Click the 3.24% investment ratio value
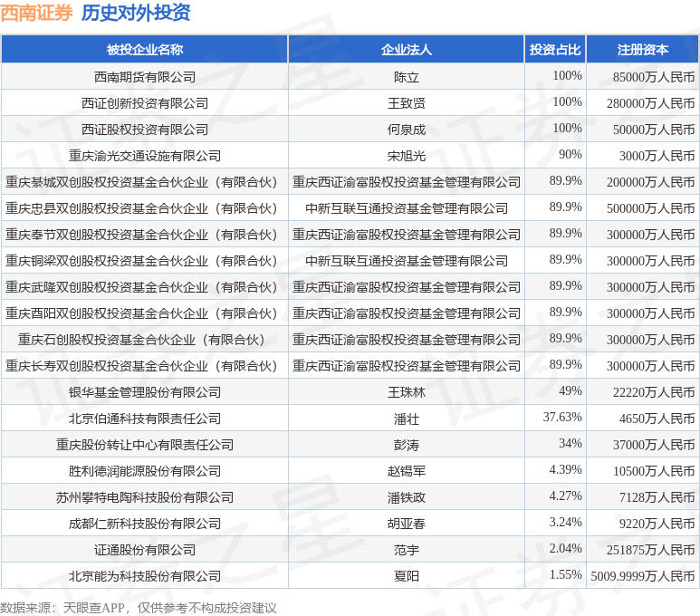 (566, 522)
